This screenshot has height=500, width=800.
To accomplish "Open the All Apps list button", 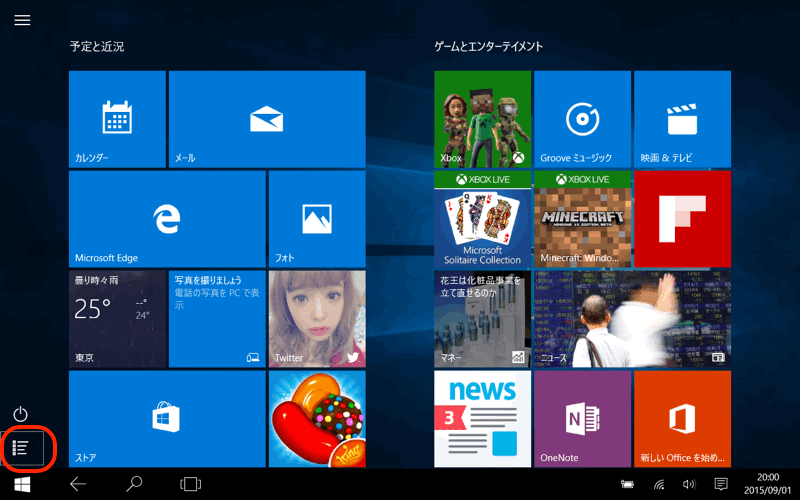I will (x=21, y=447).
